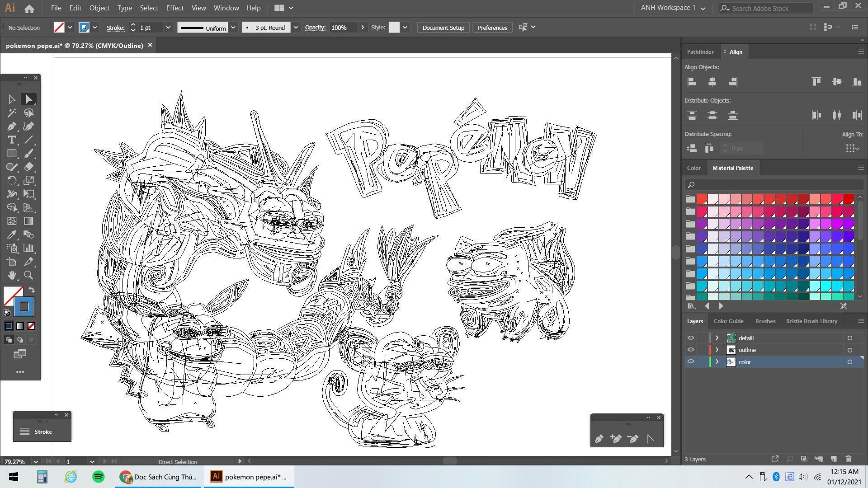Open brush definition dropdown (3 pt. Round)
The height and width of the screenshot is (488, 868).
(x=296, y=28)
